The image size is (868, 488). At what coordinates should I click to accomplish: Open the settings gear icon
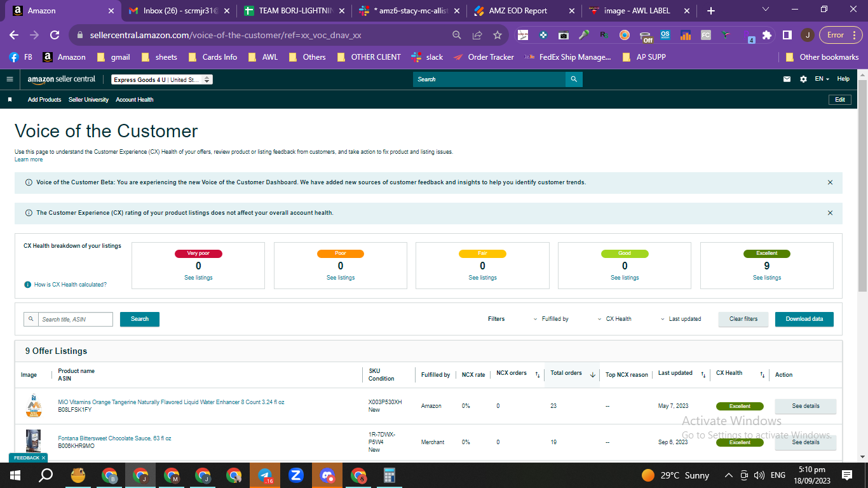point(803,79)
